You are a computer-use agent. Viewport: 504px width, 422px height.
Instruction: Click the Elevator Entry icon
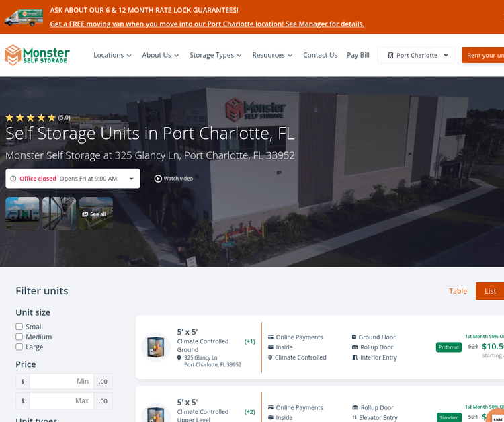(x=355, y=417)
